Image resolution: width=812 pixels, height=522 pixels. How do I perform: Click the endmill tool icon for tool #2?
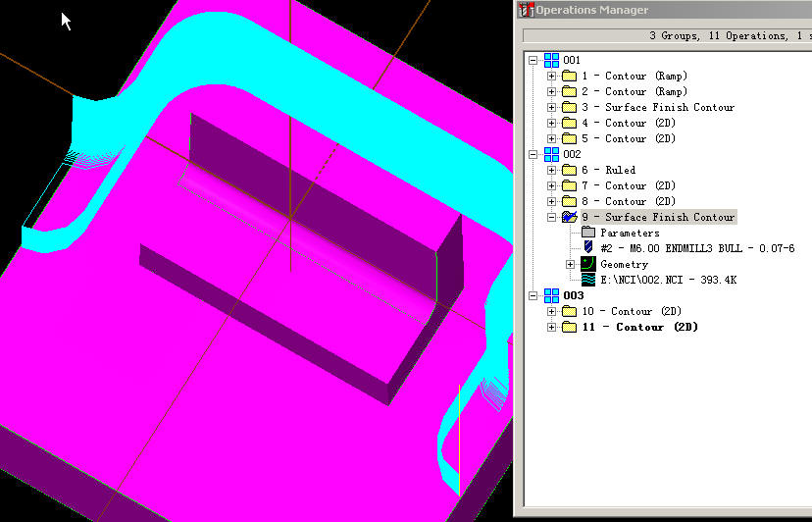click(x=588, y=247)
